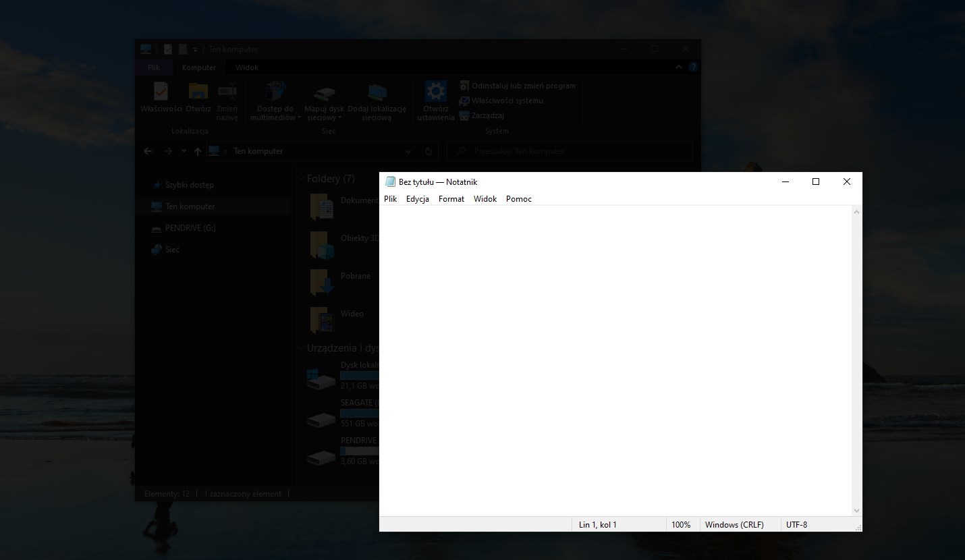Click the 'Przeszukaj: Ten komputer' search box

pos(570,151)
